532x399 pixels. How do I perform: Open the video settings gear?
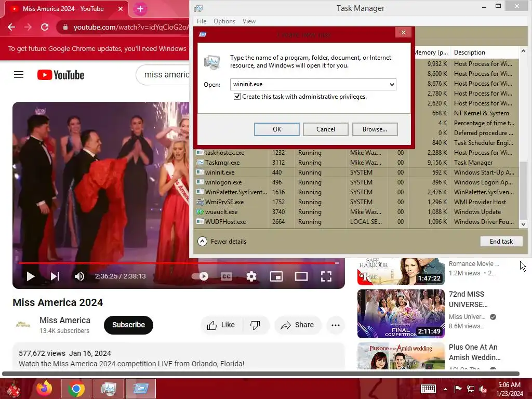coord(251,276)
